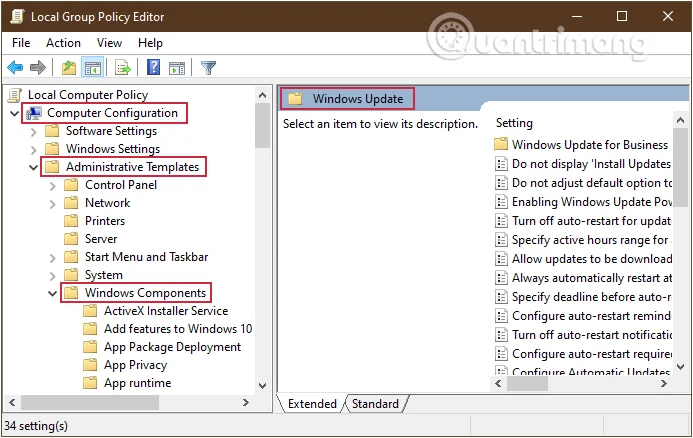Expand the Network node

coord(53,204)
